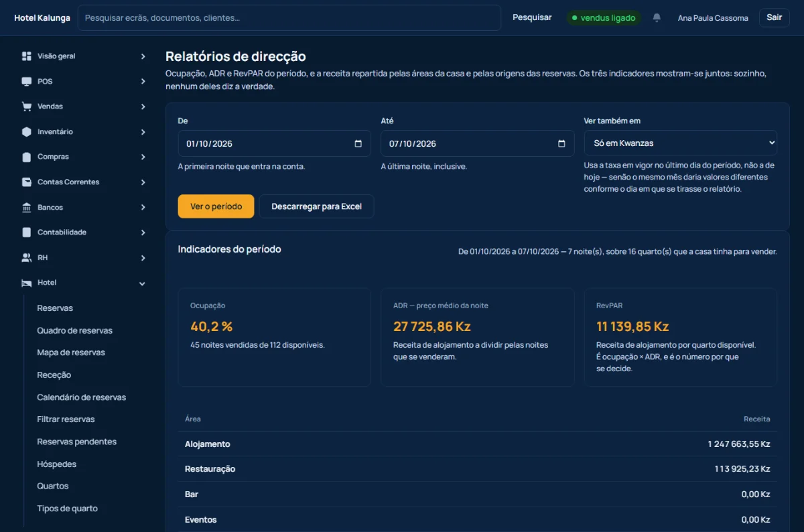Click the Área column header

193,419
